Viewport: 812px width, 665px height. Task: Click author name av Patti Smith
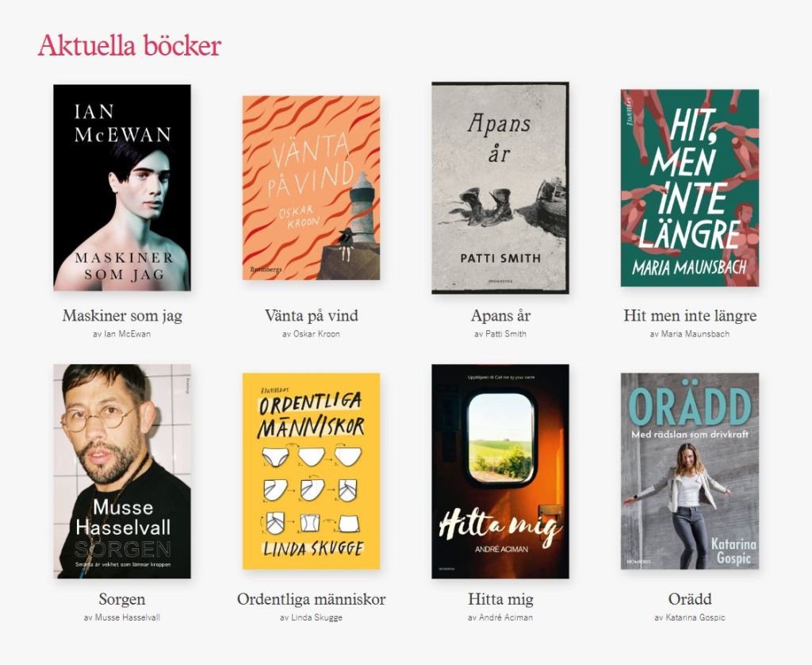pos(500,334)
